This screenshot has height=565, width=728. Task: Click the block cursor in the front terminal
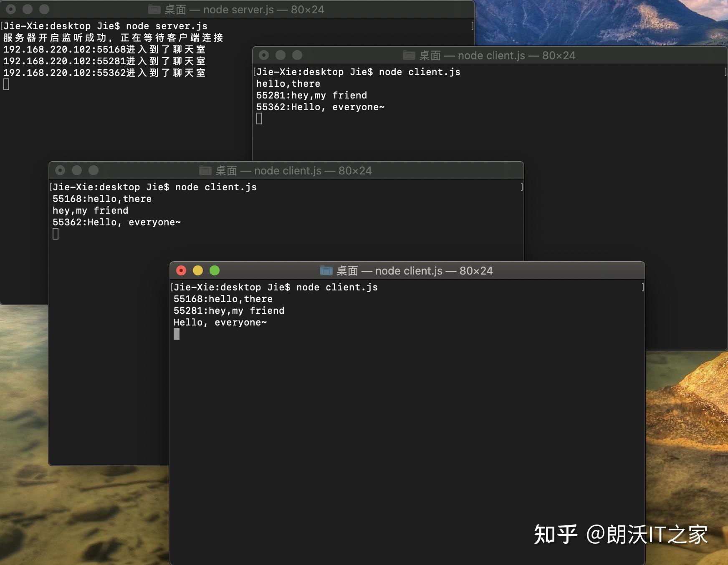pos(177,334)
